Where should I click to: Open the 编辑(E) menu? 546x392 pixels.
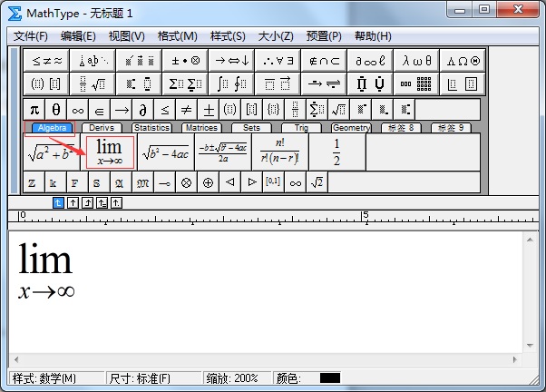pyautogui.click(x=78, y=36)
